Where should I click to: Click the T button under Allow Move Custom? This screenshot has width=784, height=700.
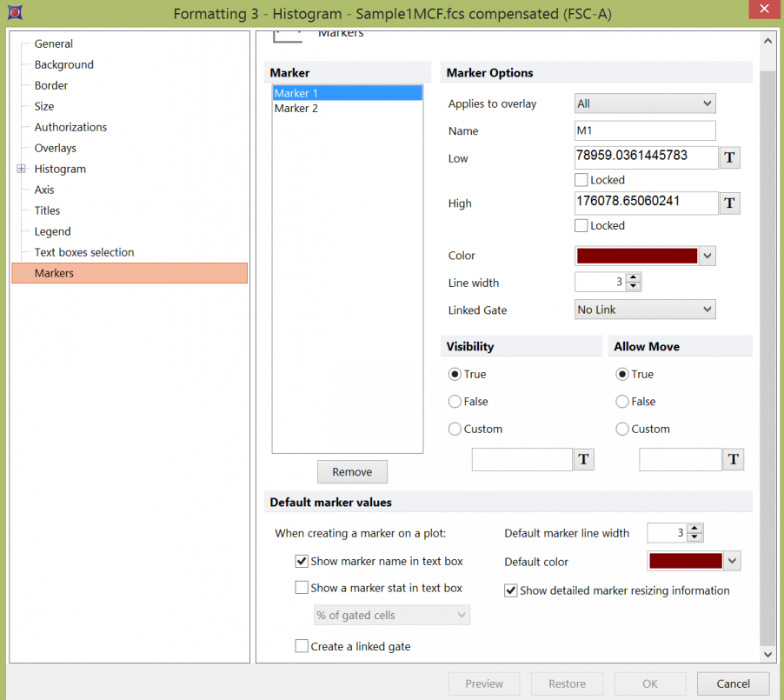(734, 460)
